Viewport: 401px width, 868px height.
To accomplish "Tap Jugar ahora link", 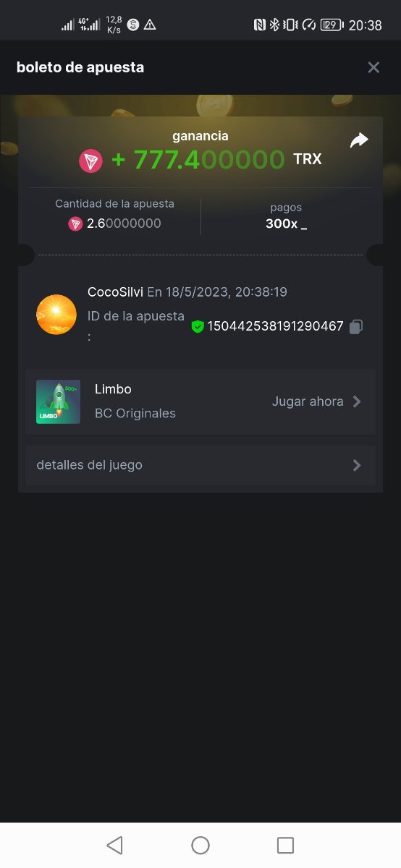I will (308, 401).
